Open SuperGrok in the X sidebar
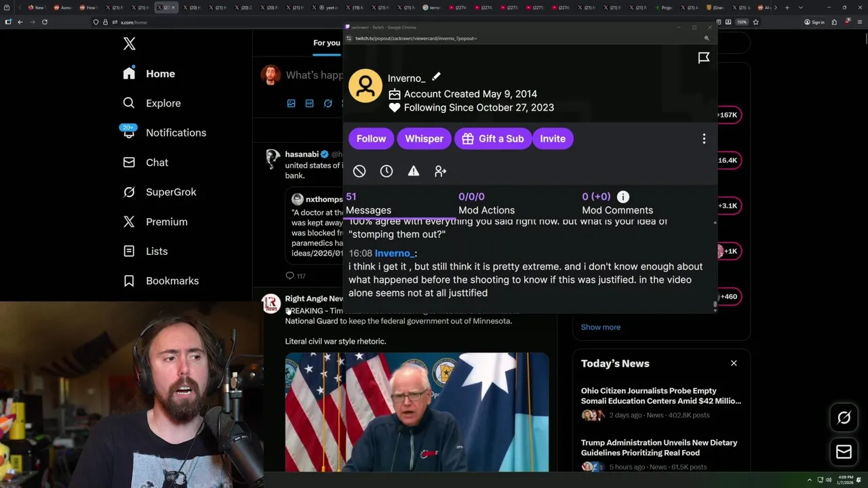This screenshot has height=488, width=868. coord(159,192)
